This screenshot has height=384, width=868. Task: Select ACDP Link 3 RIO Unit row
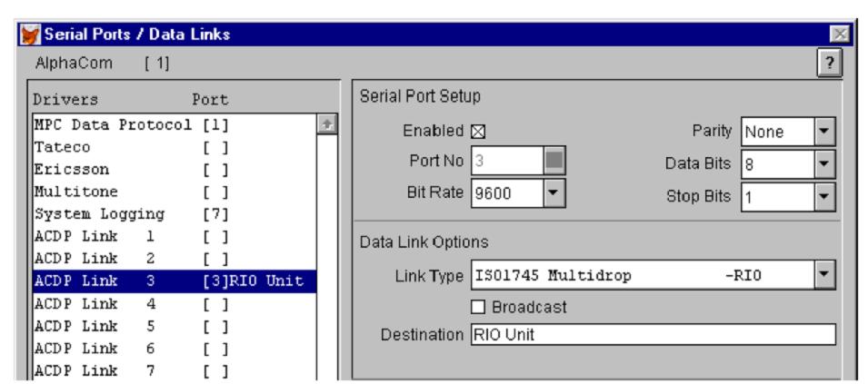pyautogui.click(x=175, y=281)
